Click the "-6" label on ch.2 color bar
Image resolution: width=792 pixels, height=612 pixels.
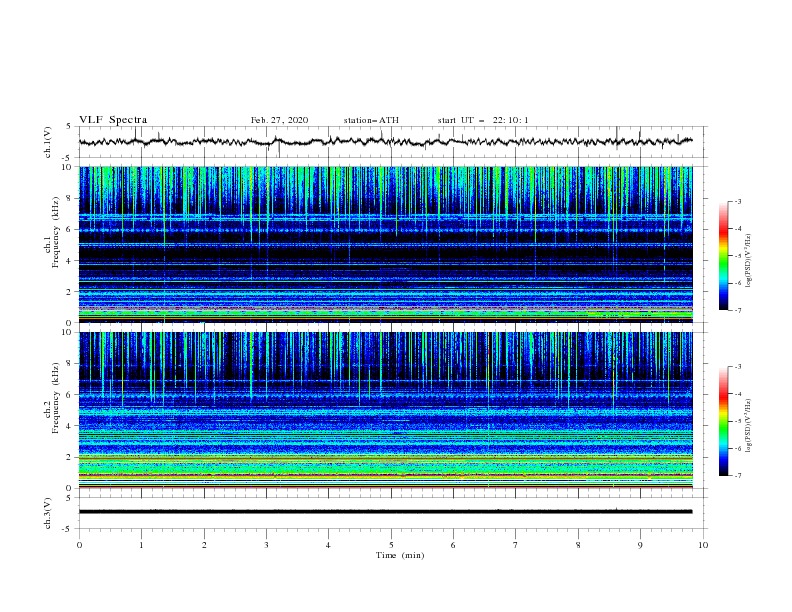pyautogui.click(x=738, y=448)
